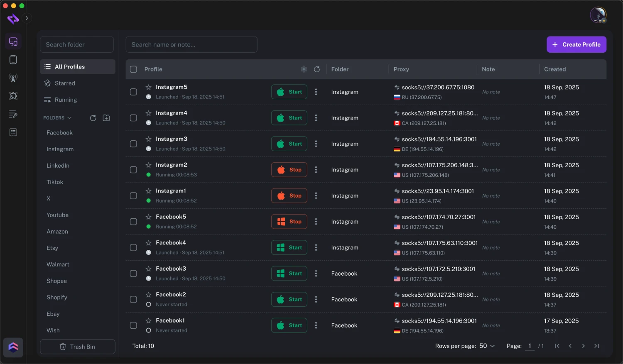Expand the left sidebar chevron
Screen dimensions: 623x364
[27, 18]
